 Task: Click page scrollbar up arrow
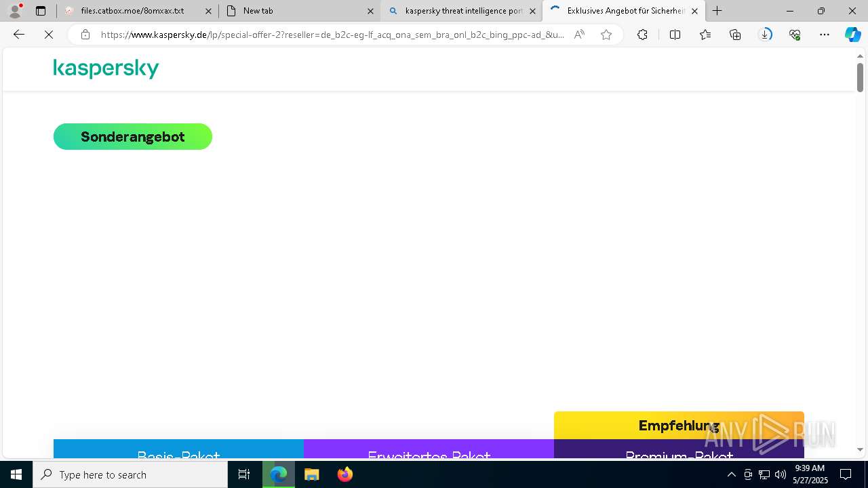pos(860,56)
